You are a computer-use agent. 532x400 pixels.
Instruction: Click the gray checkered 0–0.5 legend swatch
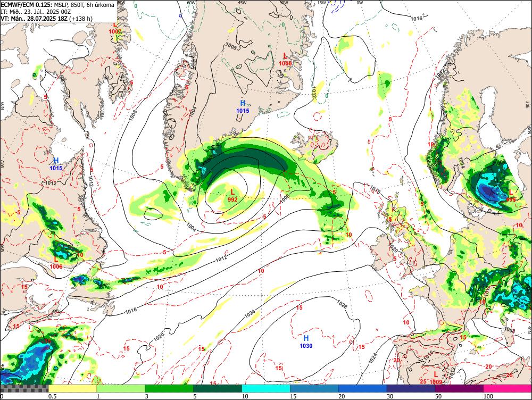(24, 388)
